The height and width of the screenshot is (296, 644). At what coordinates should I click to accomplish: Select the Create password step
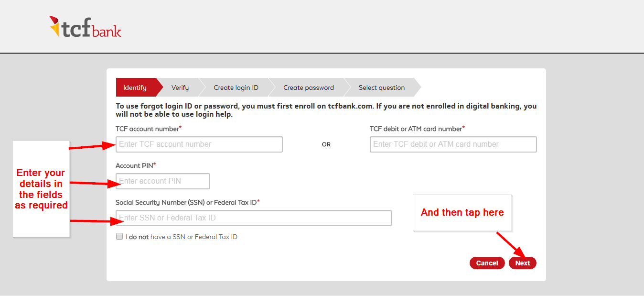point(308,88)
